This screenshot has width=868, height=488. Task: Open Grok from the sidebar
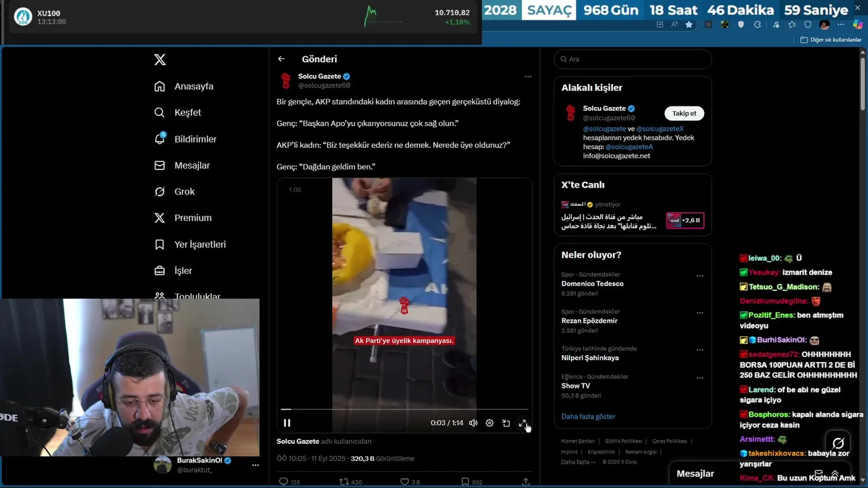(174, 192)
